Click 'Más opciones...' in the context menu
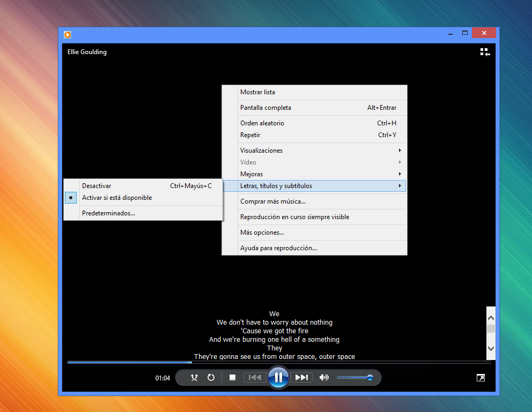 coord(262,233)
